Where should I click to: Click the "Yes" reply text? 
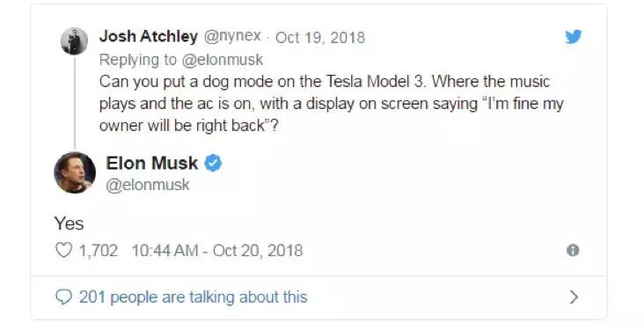69,224
